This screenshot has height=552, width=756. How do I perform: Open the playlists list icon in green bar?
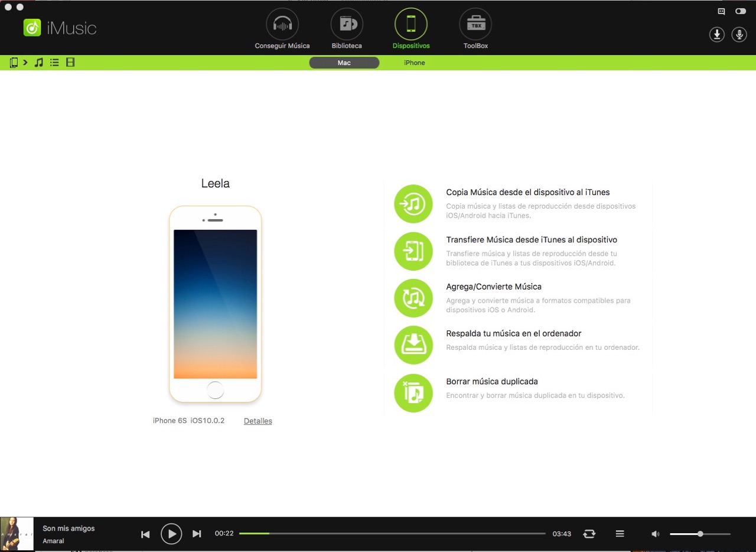(54, 63)
